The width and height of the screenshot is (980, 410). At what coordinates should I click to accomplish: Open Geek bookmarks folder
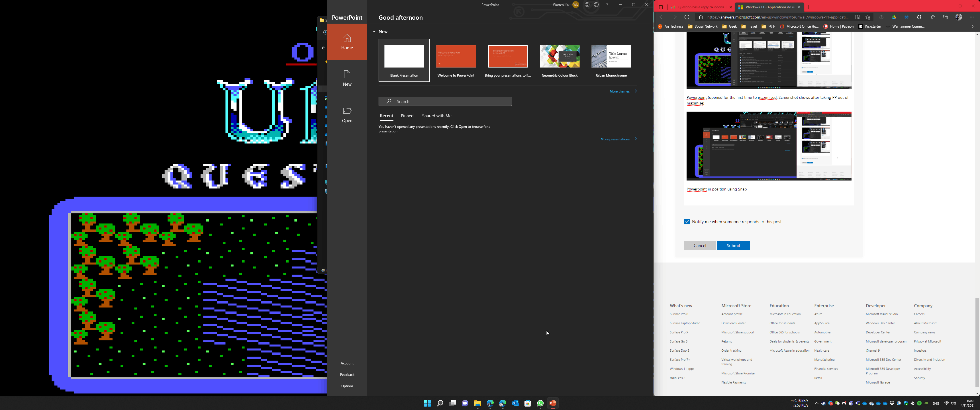pyautogui.click(x=729, y=27)
